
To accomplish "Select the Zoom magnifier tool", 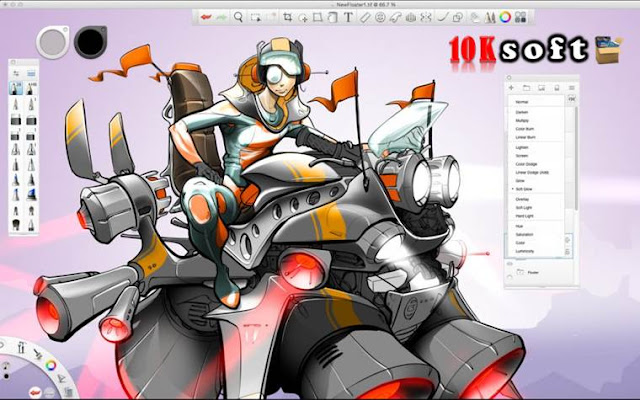I will point(238,17).
